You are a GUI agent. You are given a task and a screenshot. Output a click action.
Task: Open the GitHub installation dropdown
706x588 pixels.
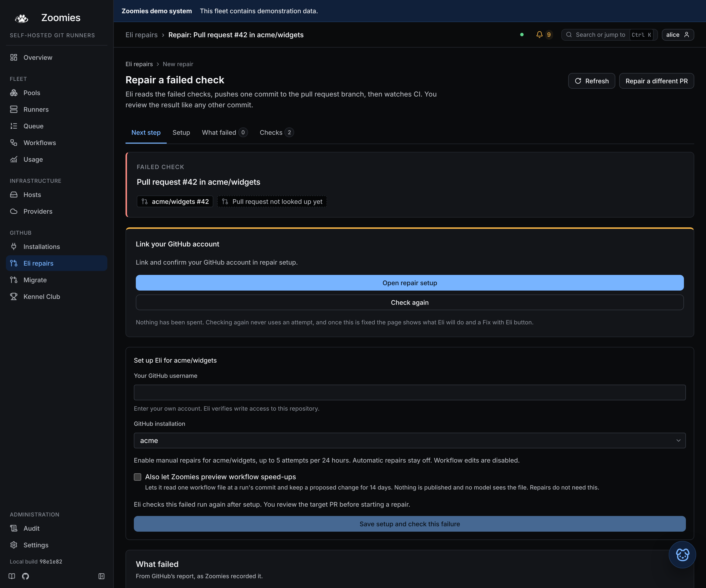tap(409, 441)
